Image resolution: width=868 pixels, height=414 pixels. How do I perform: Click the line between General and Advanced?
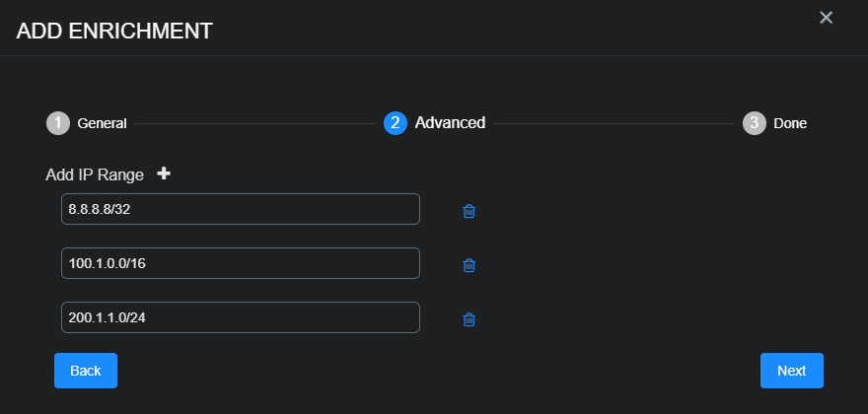254,124
